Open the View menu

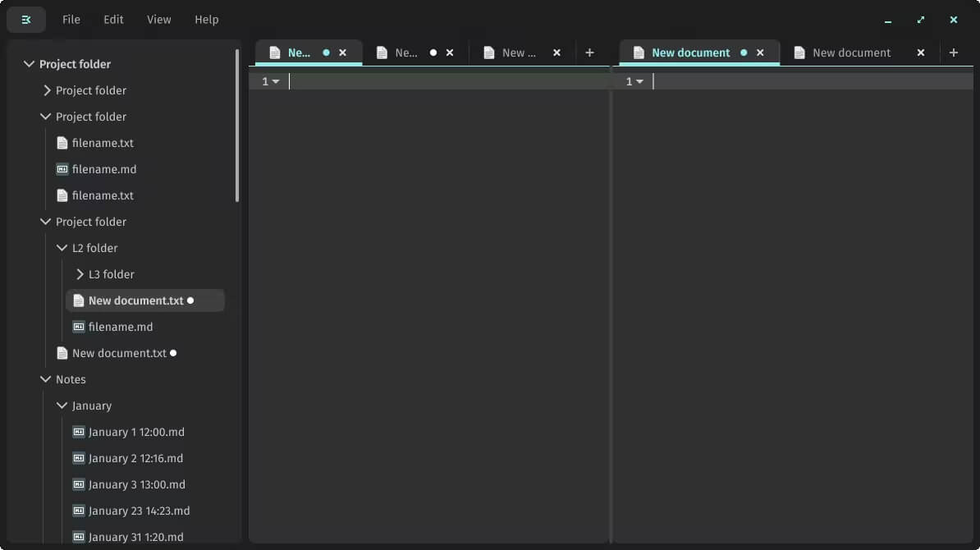158,19
